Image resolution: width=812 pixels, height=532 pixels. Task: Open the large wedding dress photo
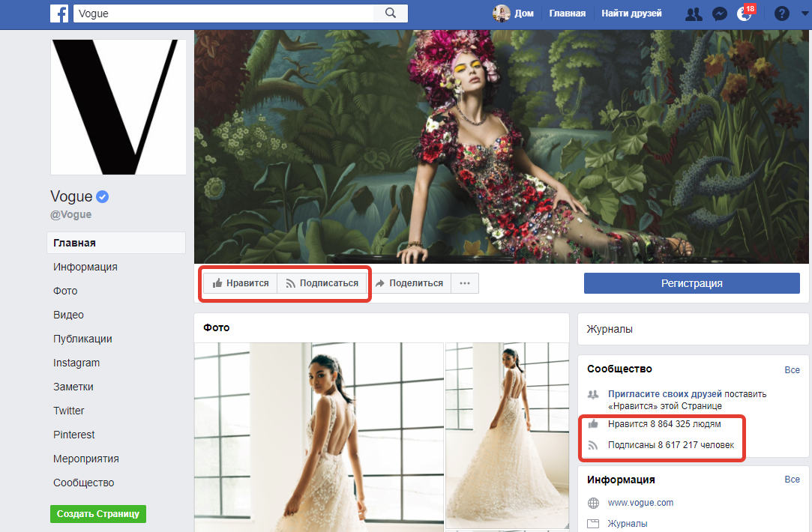(318, 437)
